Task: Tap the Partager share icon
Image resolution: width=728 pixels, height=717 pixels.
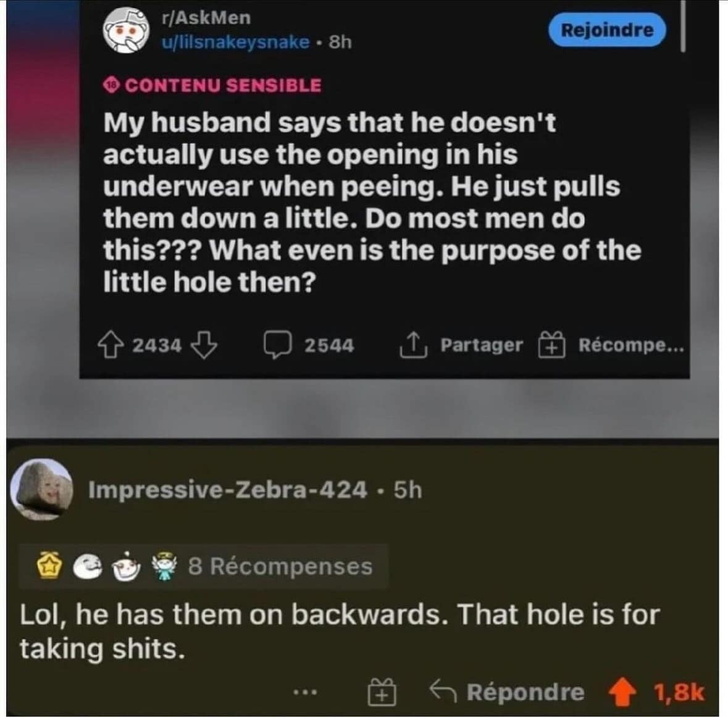Action: 413,345
